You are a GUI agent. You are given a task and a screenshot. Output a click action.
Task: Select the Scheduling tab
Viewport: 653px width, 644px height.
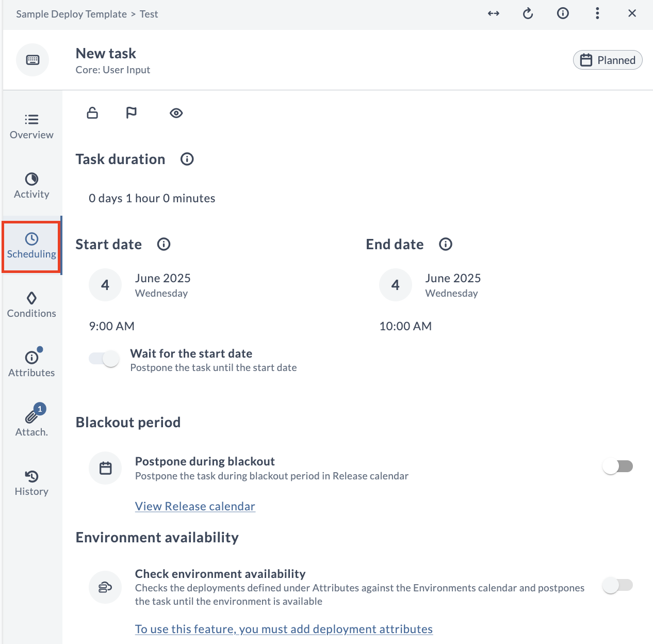pyautogui.click(x=31, y=246)
